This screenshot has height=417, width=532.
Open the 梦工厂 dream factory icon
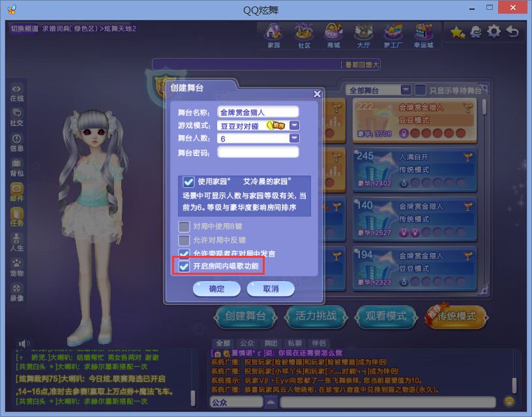[393, 35]
